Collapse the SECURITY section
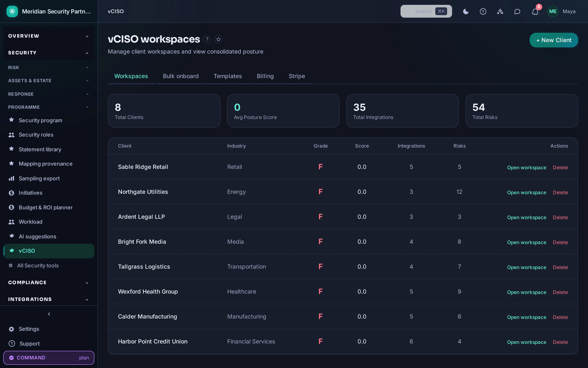Viewport: 588px width, 368px height. [x=49, y=53]
